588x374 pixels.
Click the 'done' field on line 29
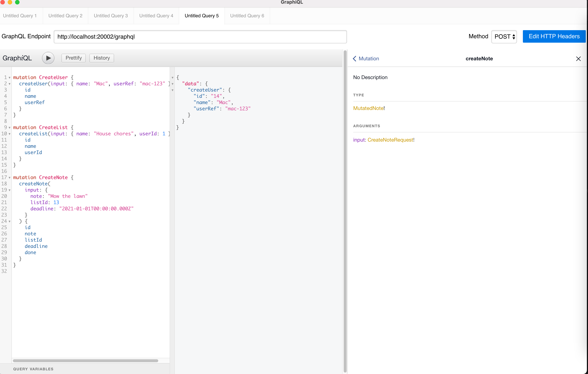point(30,252)
